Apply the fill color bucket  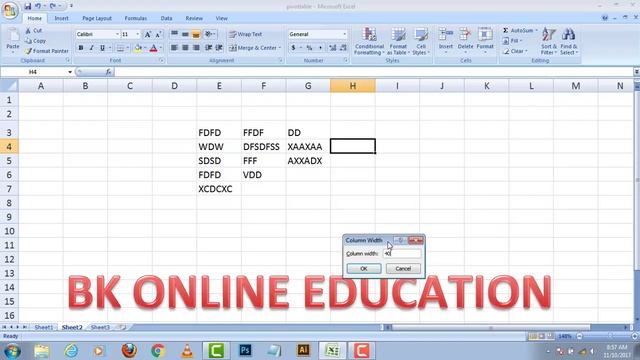point(138,48)
